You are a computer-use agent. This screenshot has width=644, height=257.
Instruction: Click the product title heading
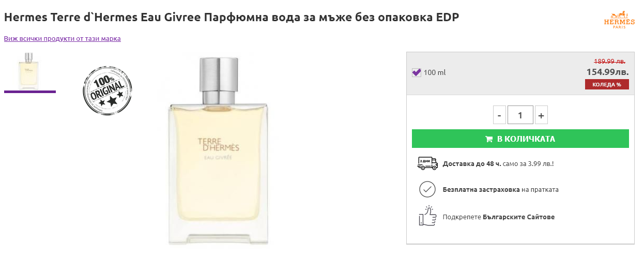(232, 17)
